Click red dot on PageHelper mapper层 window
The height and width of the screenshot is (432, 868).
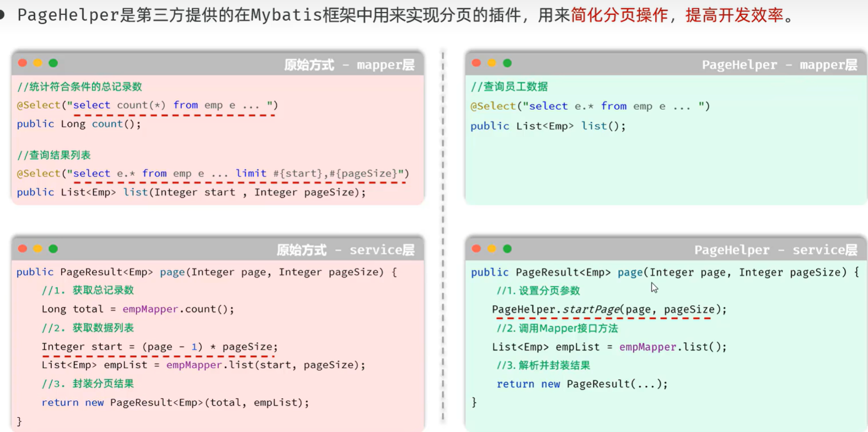pyautogui.click(x=476, y=63)
